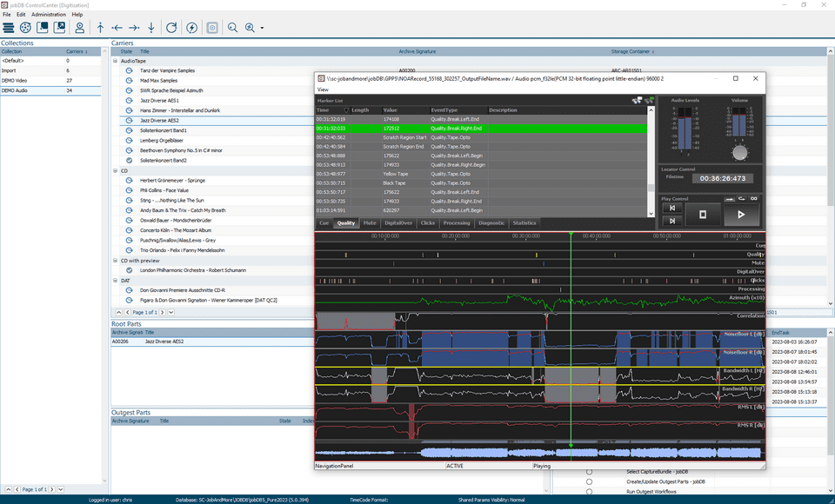The height and width of the screenshot is (504, 835).
Task: Select the export arrow-up toolbar icon
Action: click(x=99, y=27)
